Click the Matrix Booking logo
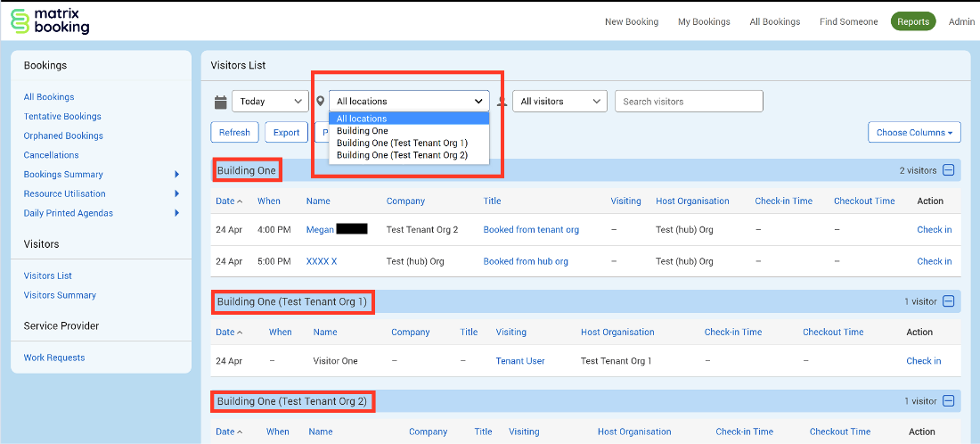Image resolution: width=980 pixels, height=444 pixels. click(x=50, y=21)
